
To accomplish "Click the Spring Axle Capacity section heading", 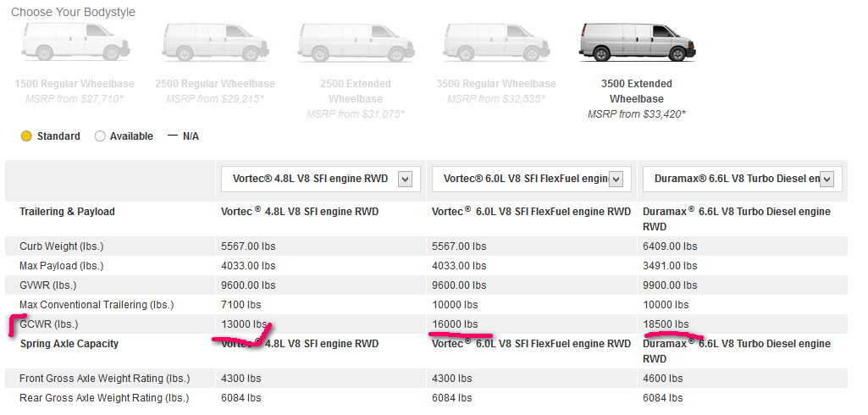I will coord(69,344).
